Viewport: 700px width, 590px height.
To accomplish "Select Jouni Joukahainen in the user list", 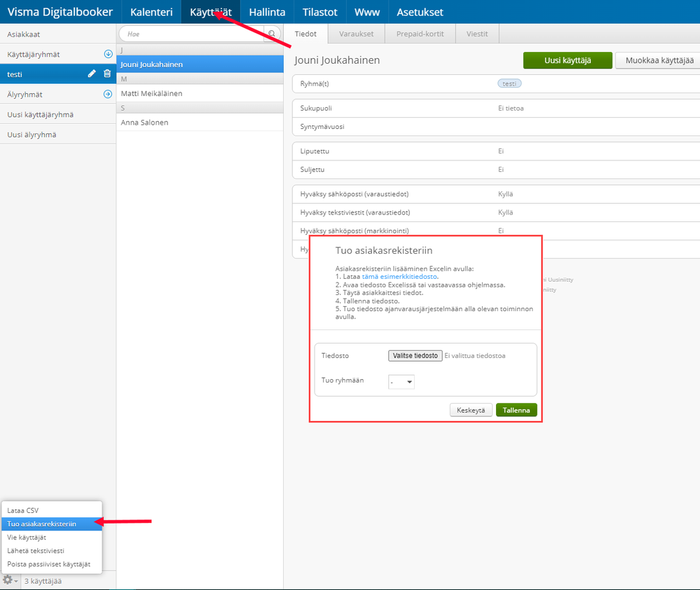I will [x=200, y=64].
